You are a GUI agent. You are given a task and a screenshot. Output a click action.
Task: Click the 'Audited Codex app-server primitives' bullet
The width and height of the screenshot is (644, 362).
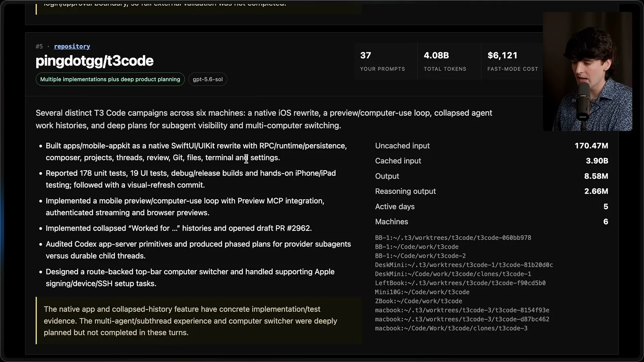[198, 250]
